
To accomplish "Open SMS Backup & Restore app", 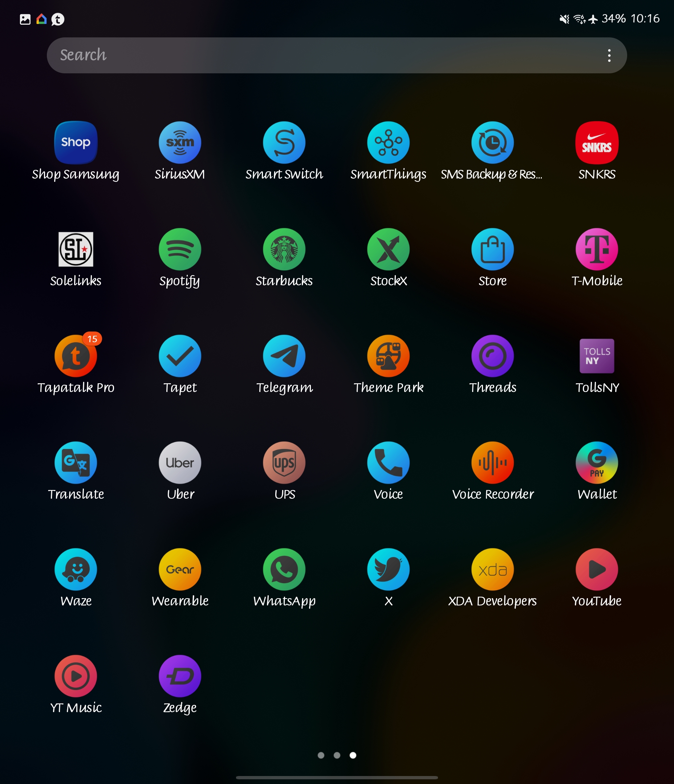I will point(493,143).
